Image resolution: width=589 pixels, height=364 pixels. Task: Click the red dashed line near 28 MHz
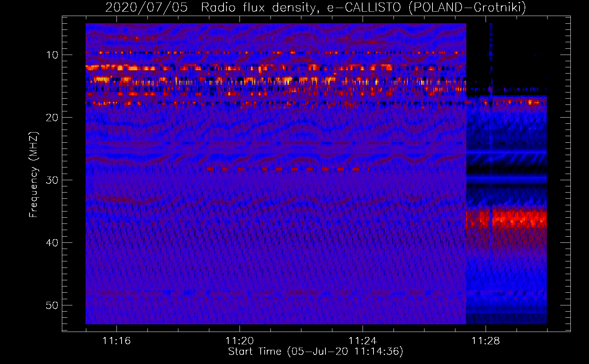pos(283,169)
